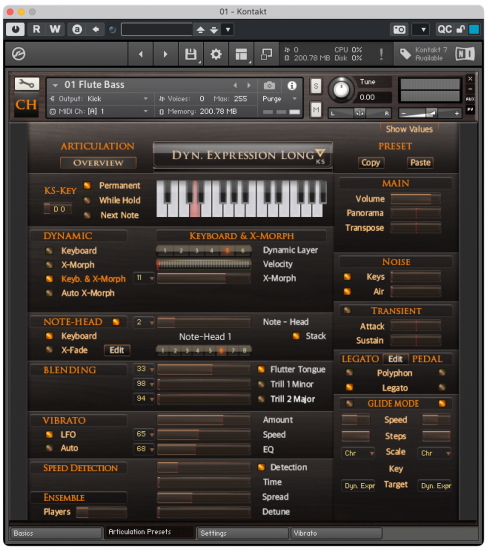Viewport: 488px width, 550px height.
Task: Enable automation Read (R) button
Action: click(x=36, y=29)
